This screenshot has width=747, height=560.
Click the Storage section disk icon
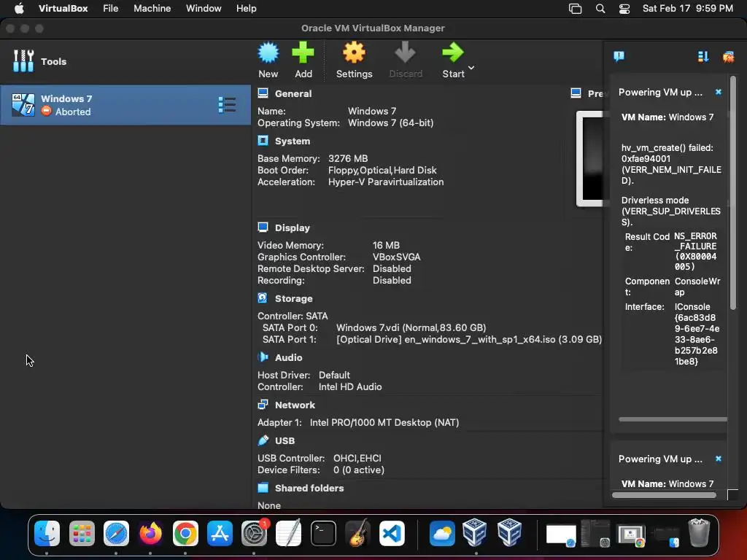pyautogui.click(x=263, y=298)
